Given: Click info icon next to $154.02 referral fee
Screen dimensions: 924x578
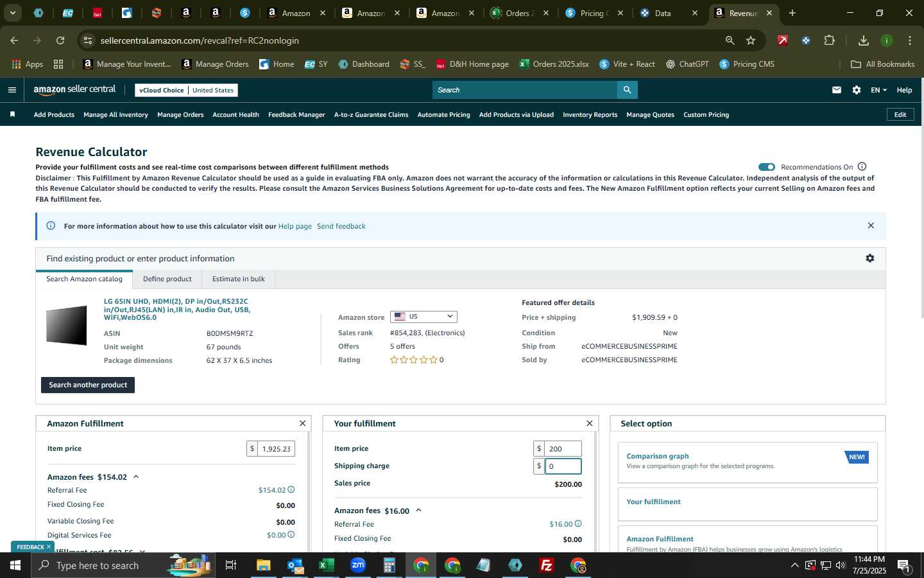Looking at the screenshot, I should coord(291,489).
